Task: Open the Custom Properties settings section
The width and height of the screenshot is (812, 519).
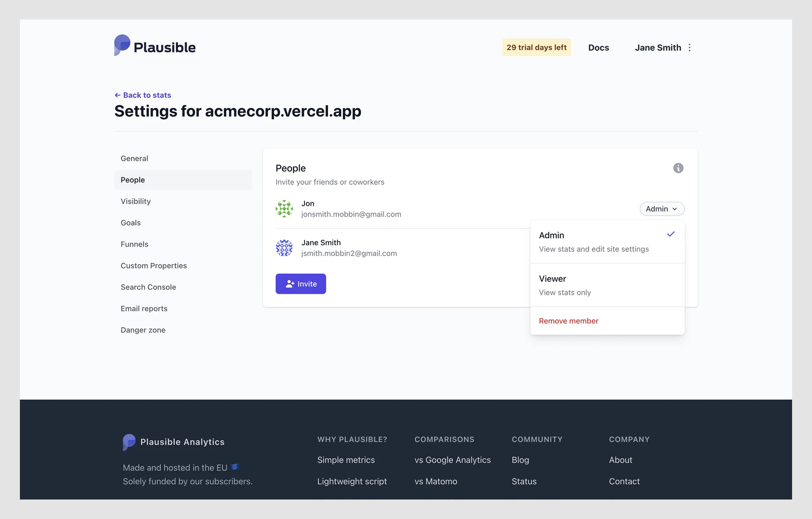Action: pyautogui.click(x=183, y=266)
